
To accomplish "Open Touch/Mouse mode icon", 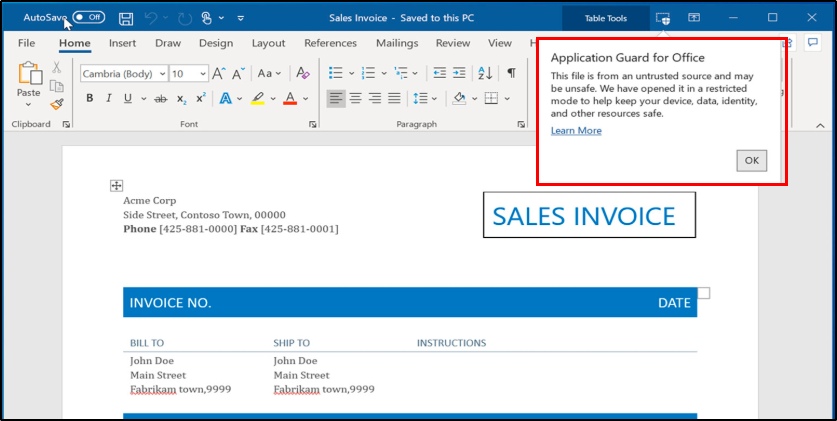I will pos(207,19).
